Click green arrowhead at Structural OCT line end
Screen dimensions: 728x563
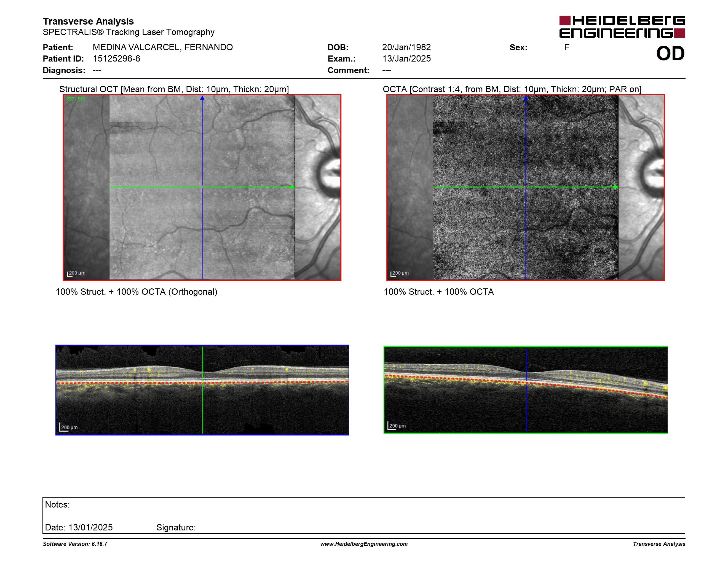coord(293,187)
